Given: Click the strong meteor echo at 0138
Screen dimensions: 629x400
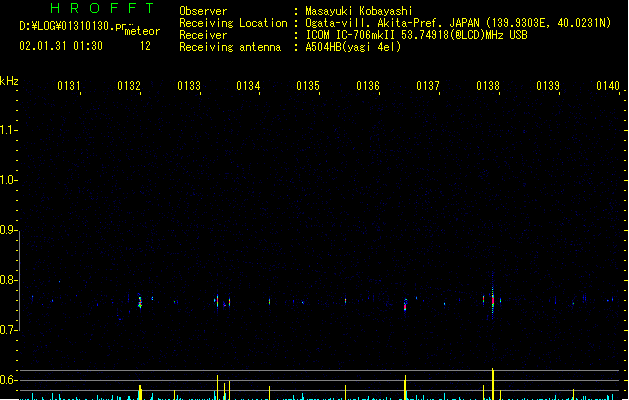Looking at the screenshot, I should (493, 299).
